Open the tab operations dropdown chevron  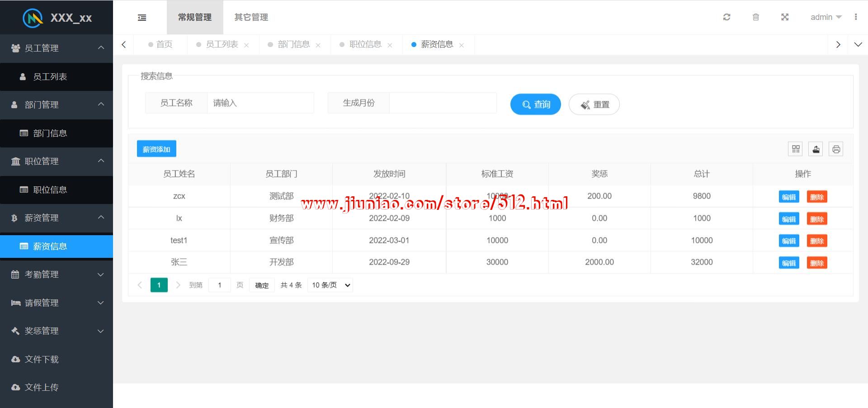point(858,44)
